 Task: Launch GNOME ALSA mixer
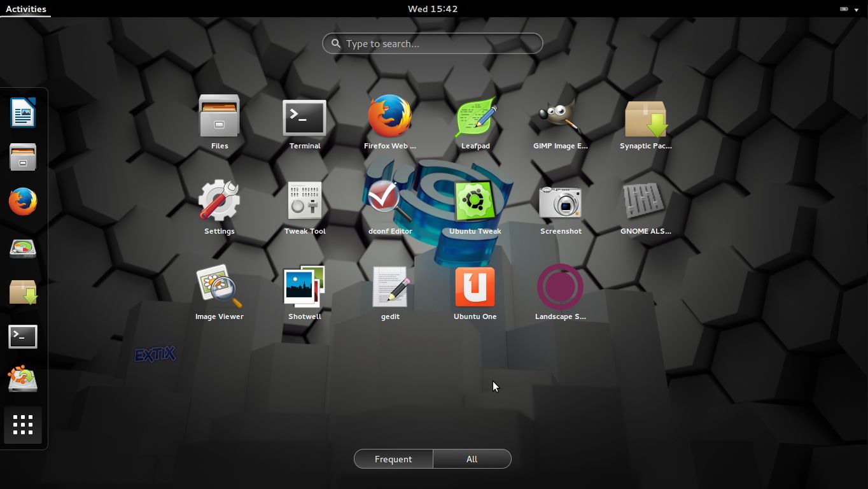point(645,202)
